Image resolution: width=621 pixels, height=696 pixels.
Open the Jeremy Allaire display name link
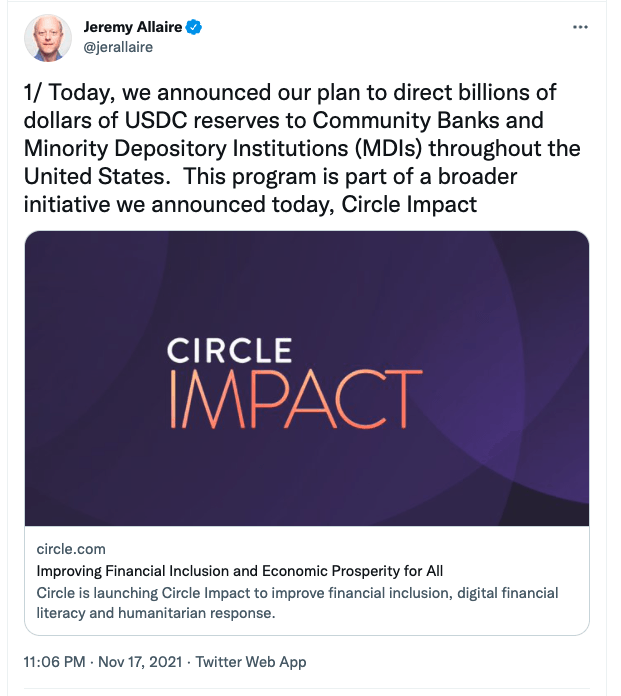pyautogui.click(x=132, y=28)
